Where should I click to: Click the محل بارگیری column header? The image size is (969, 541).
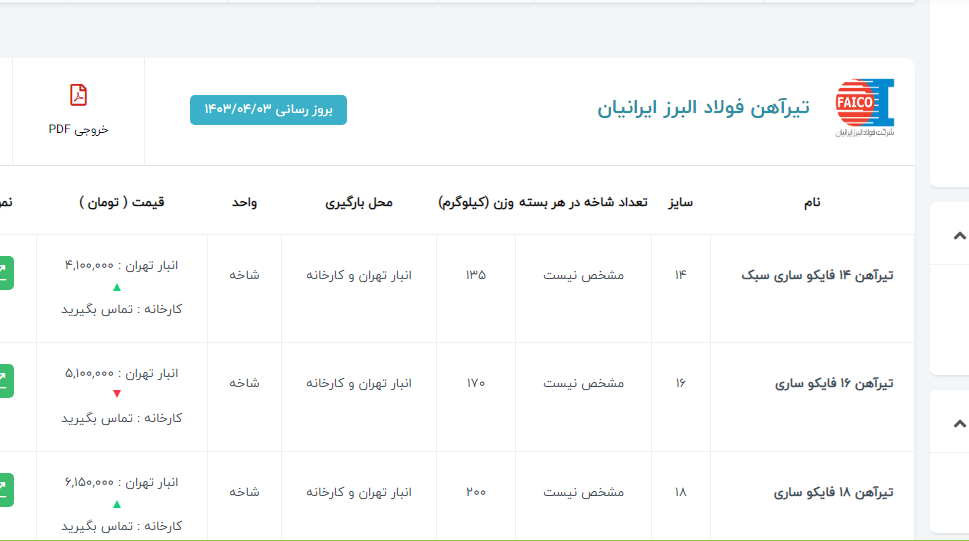(359, 202)
